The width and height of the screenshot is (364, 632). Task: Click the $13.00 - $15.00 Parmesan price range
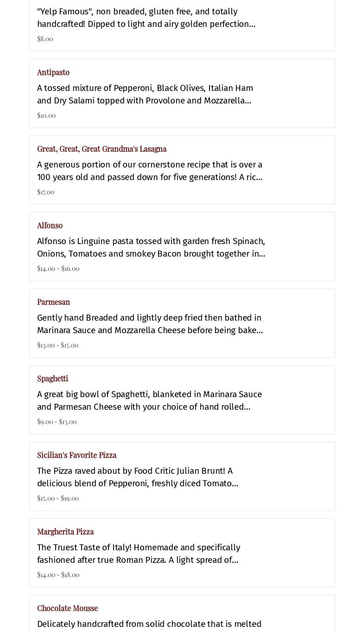[57, 345]
